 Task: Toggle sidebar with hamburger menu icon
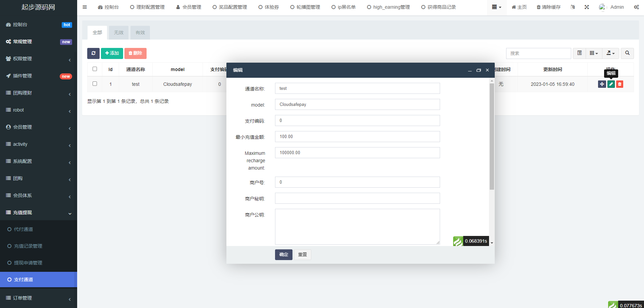tap(85, 7)
